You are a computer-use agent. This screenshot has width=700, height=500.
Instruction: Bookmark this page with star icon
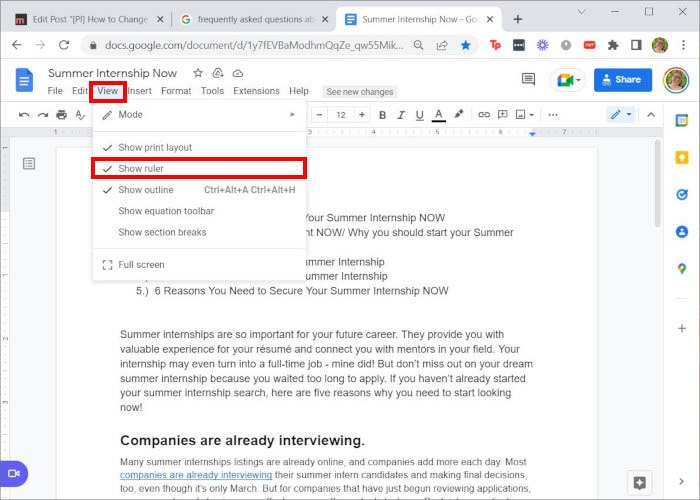tap(466, 45)
